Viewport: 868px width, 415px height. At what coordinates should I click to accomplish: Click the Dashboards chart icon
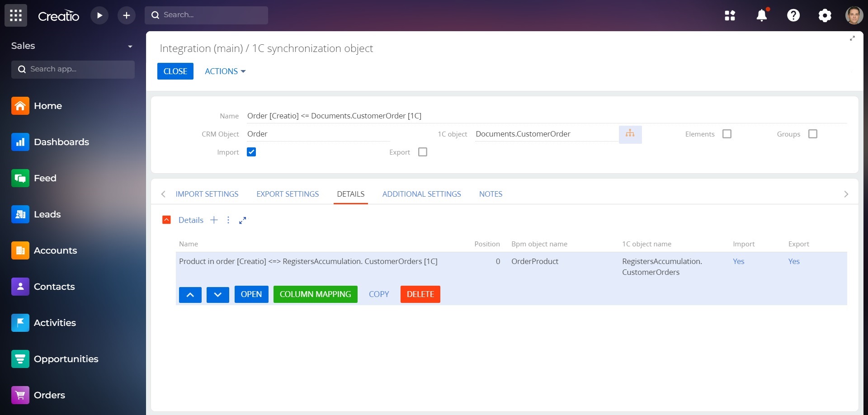(20, 142)
